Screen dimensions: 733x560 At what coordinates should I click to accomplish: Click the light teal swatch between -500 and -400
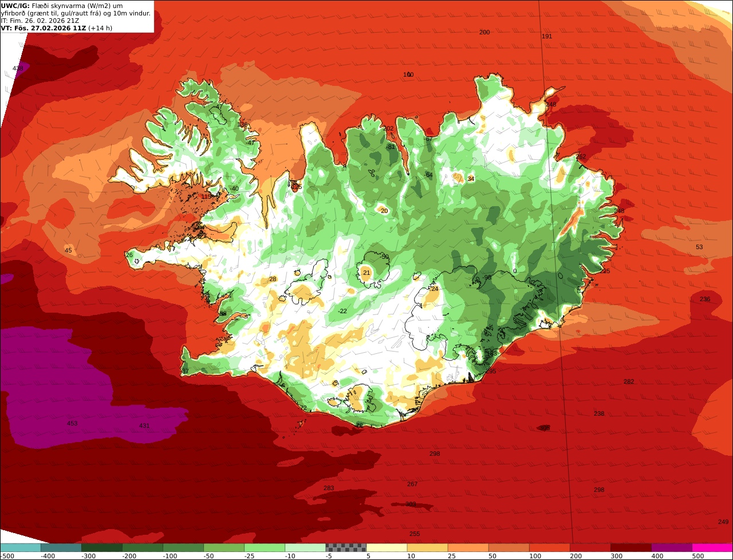(21, 547)
